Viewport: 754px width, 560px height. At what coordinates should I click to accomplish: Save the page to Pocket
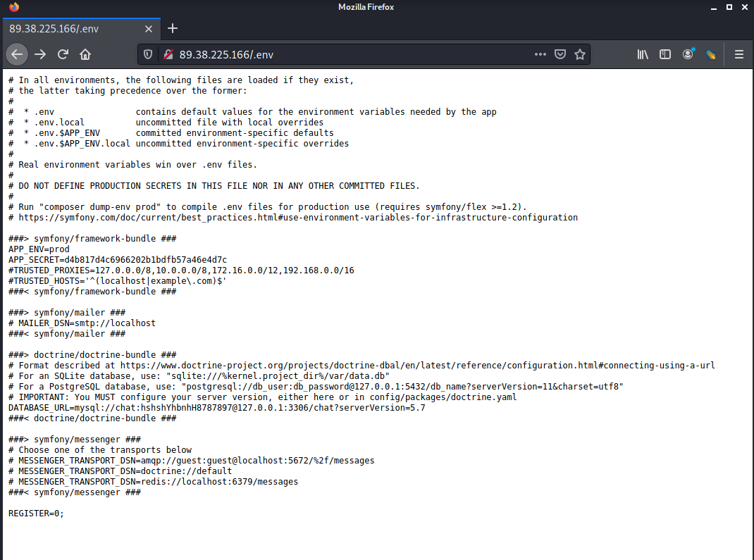coord(560,54)
